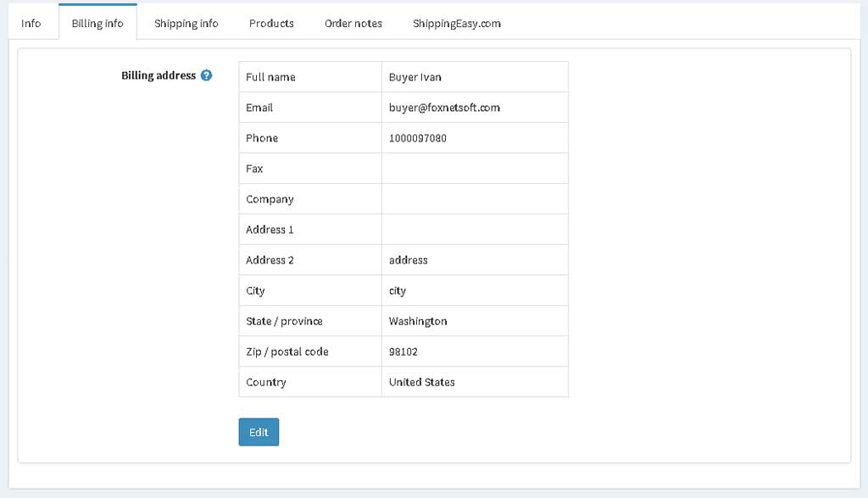Click the Washington state value
The height and width of the screenshot is (498, 868).
(x=417, y=322)
